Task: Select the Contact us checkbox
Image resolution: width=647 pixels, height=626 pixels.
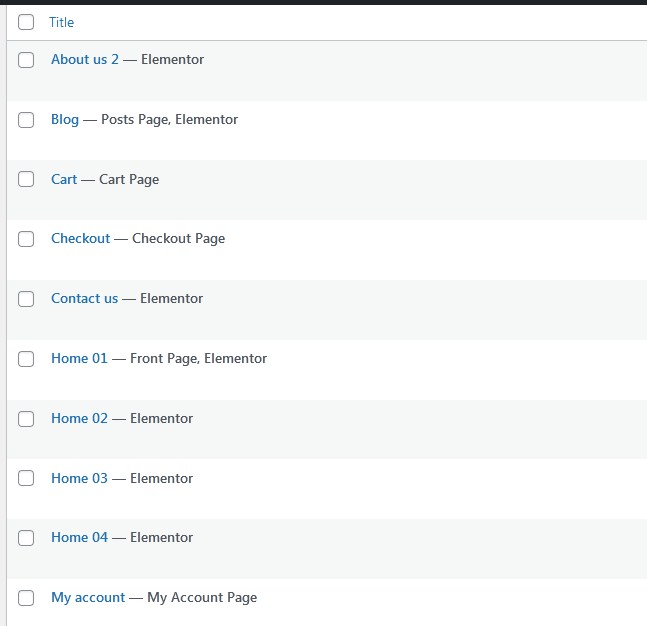Action: point(26,299)
